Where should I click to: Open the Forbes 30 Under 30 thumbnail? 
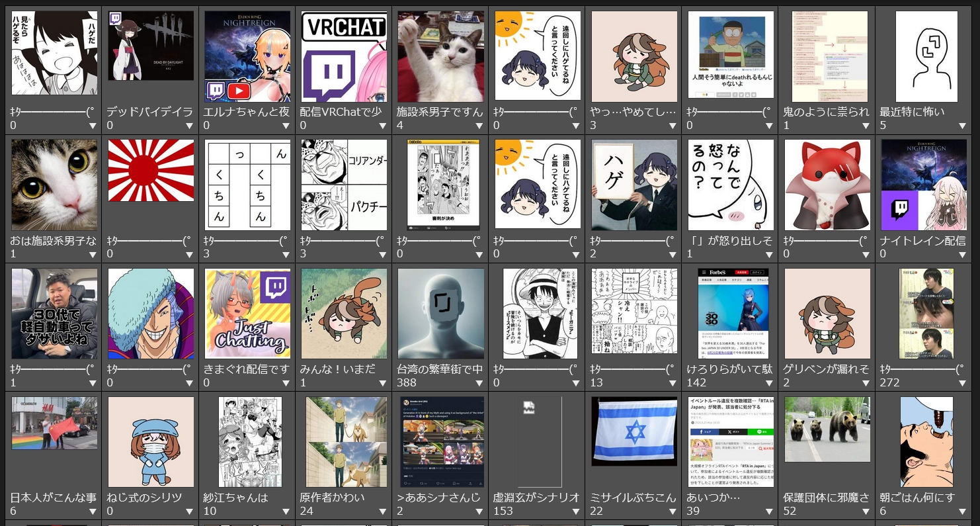[x=730, y=313]
